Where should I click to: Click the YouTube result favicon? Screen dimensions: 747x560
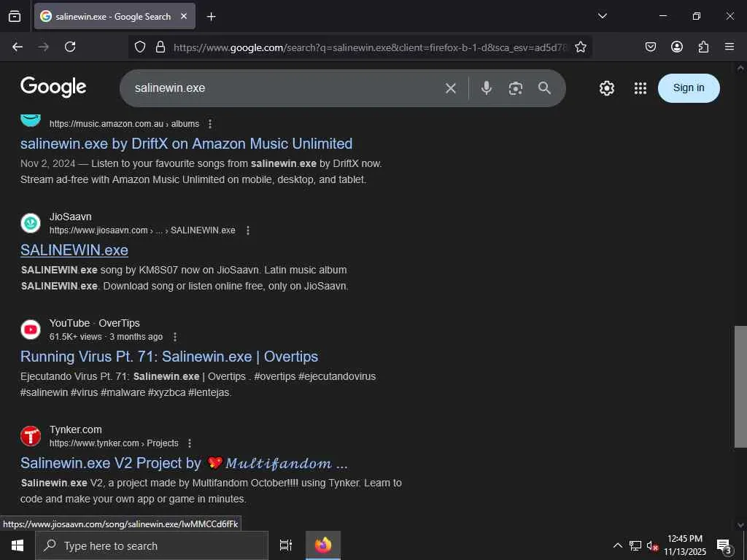point(31,330)
